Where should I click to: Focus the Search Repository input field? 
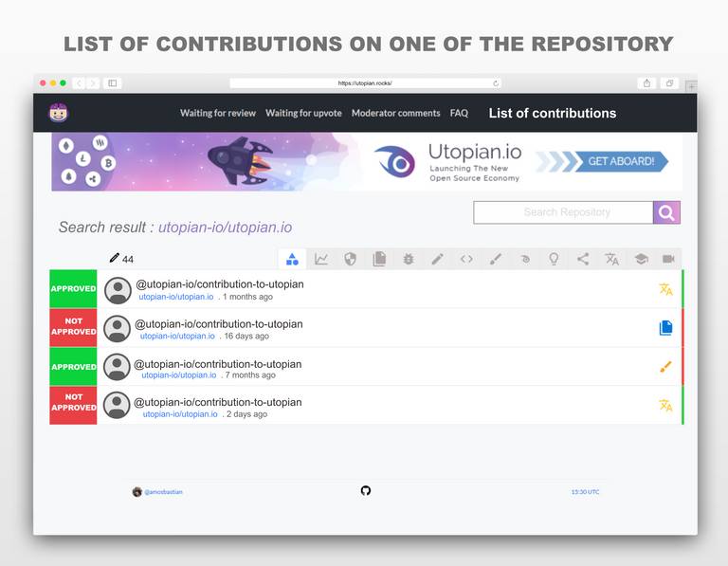563,212
